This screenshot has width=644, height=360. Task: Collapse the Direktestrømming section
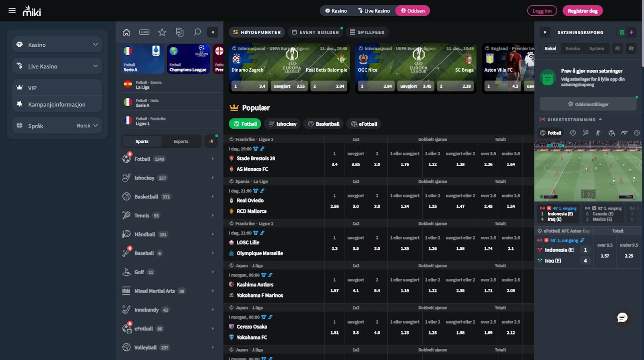(600, 120)
